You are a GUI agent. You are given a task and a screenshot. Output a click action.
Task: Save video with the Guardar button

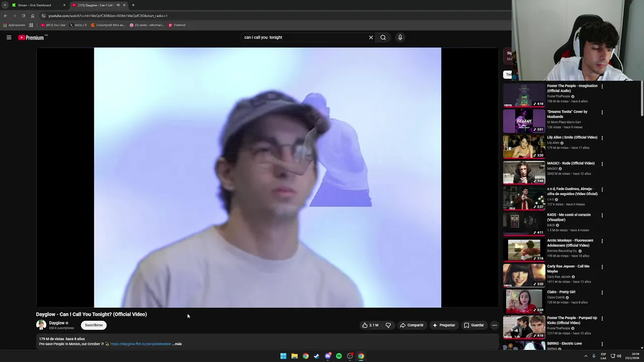click(x=474, y=325)
